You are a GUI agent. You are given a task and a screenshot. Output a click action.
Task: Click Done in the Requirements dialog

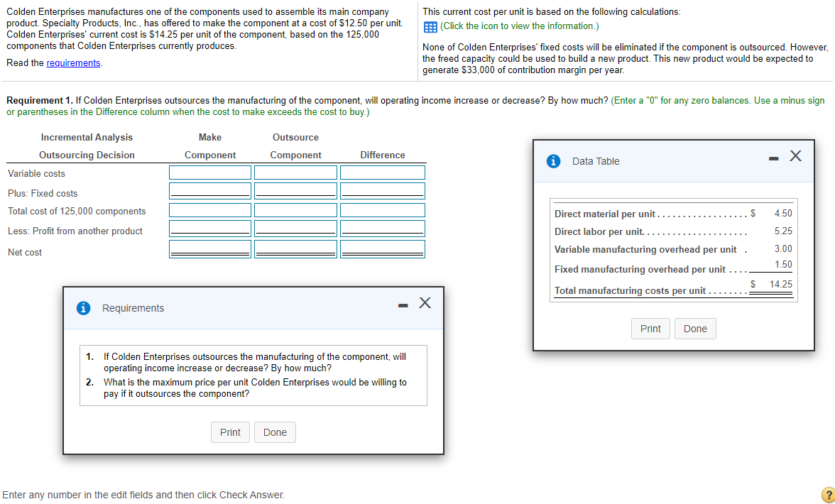click(x=275, y=433)
